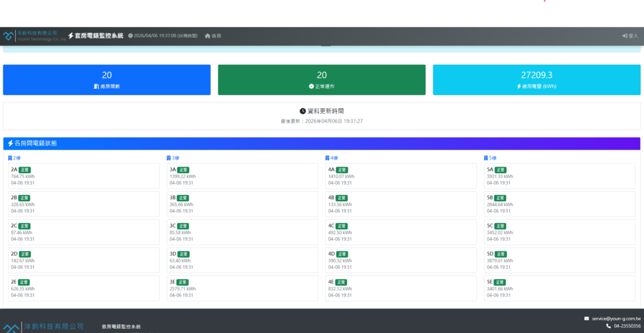Click the 27209.3 total usage value
The width and height of the screenshot is (644, 333).
point(536,75)
